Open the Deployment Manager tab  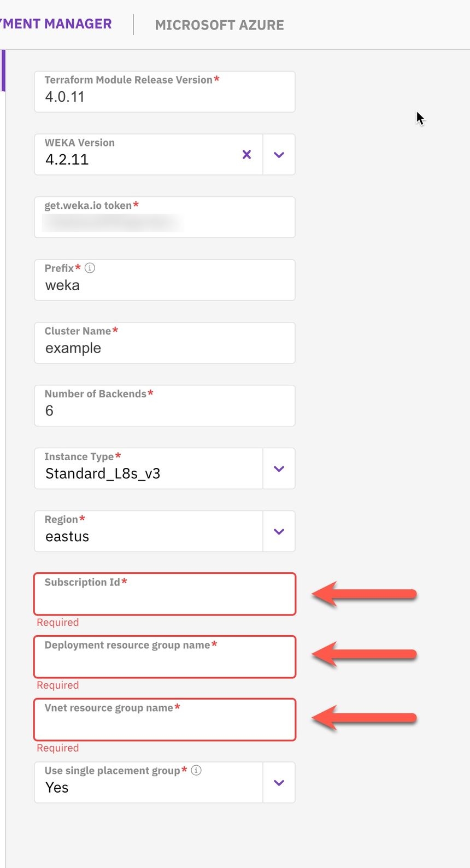click(56, 24)
